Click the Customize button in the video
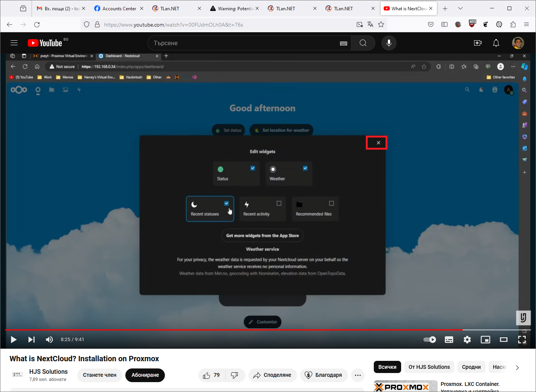The width and height of the screenshot is (536, 392). point(262,322)
